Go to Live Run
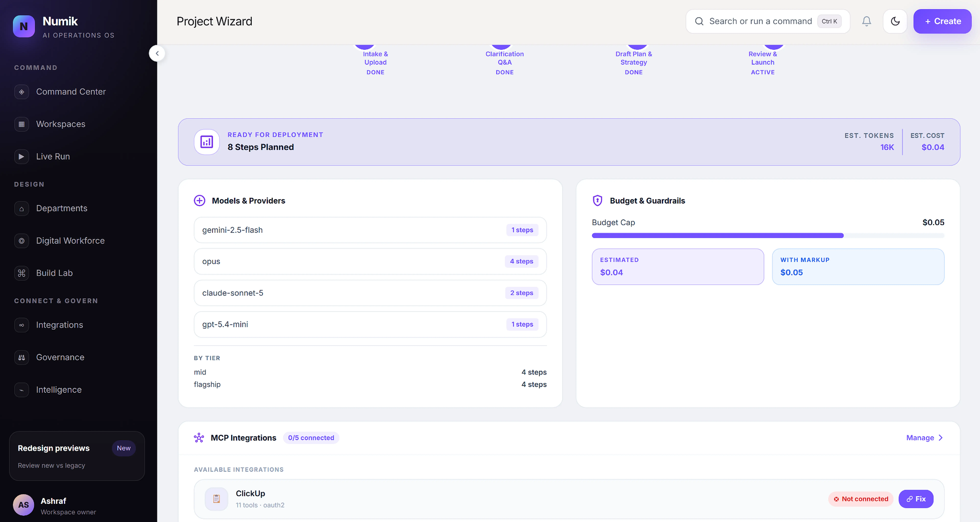Screen dimensions: 980x522 [x=53, y=157]
